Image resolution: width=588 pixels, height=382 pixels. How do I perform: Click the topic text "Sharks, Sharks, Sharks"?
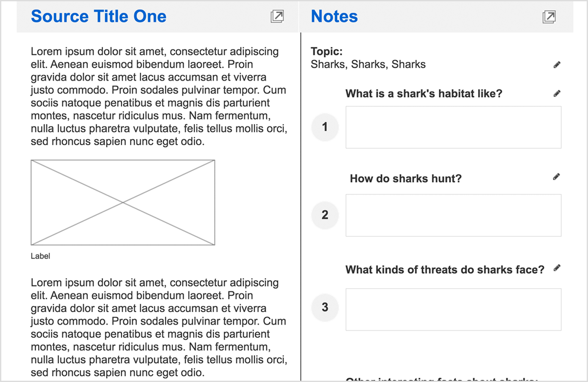[x=368, y=64]
